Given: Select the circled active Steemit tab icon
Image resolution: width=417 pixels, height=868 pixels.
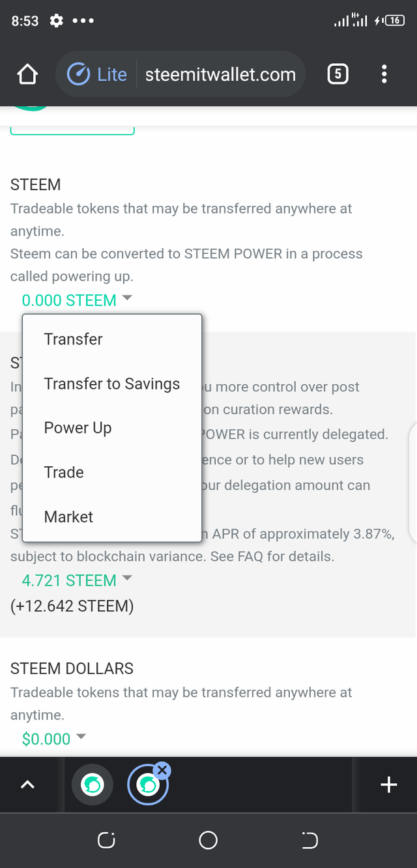Looking at the screenshot, I should [x=147, y=786].
